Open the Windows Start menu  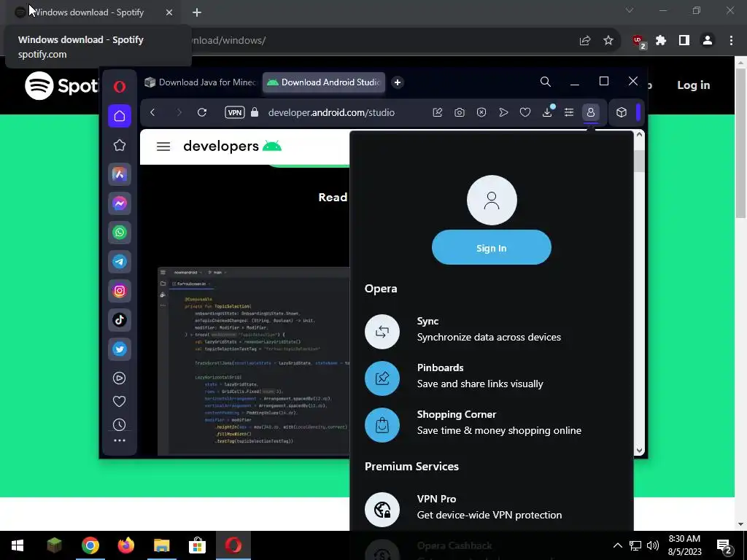click(x=18, y=545)
